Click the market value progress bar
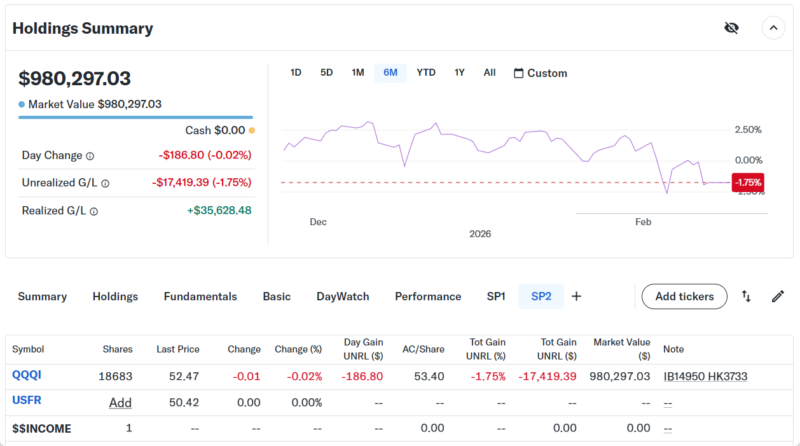Image resolution: width=800 pixels, height=446 pixels. [135, 117]
